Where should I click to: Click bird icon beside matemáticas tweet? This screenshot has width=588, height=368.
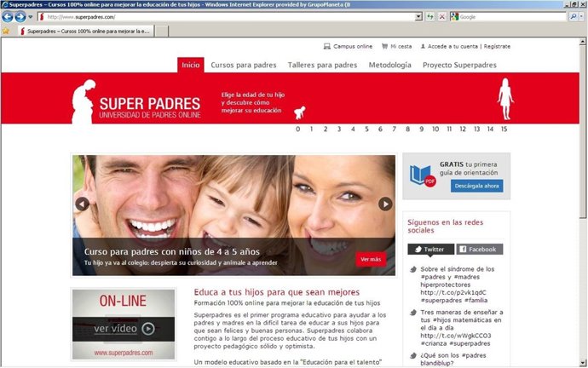(x=412, y=313)
